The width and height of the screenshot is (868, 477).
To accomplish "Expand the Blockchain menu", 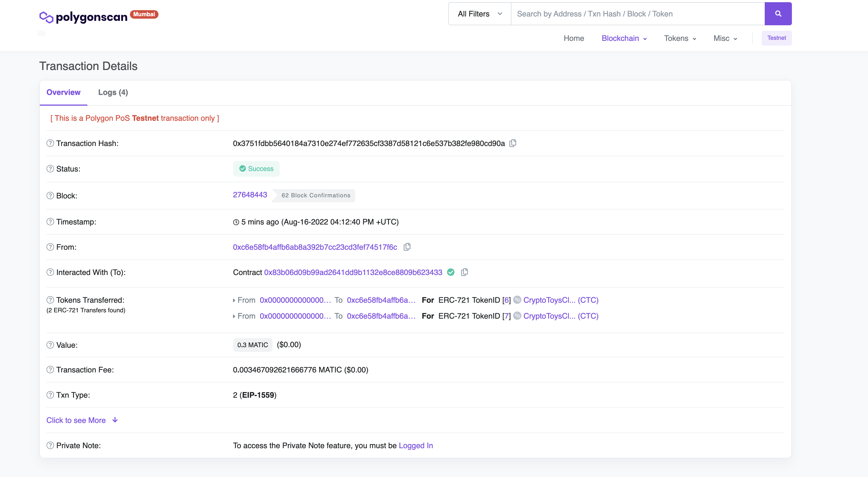I will coord(624,38).
